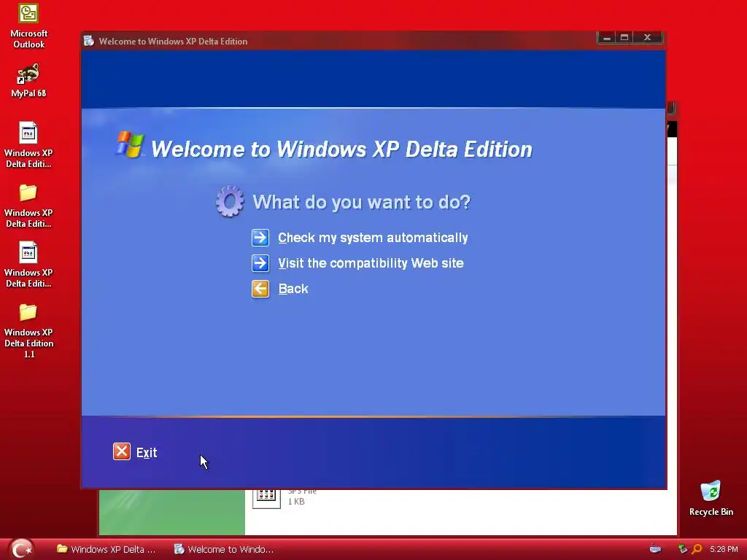
Task: Click the 5:28 PM clock
Action: (724, 549)
